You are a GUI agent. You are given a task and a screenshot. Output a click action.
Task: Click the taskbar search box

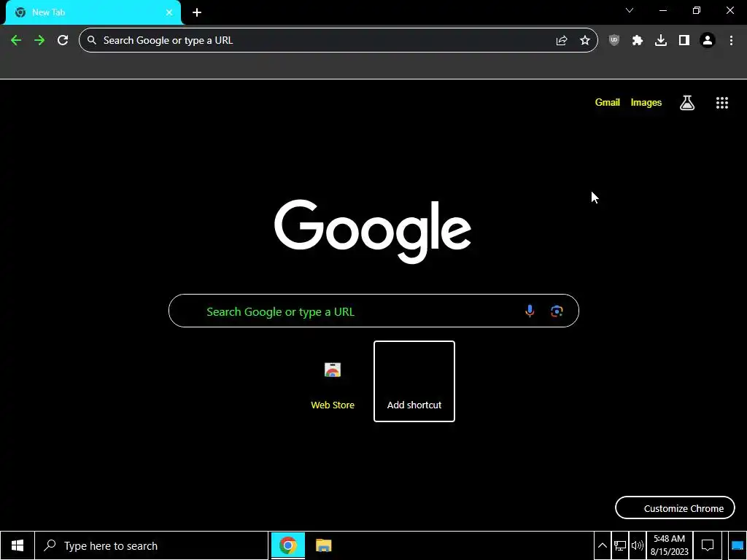click(x=152, y=545)
